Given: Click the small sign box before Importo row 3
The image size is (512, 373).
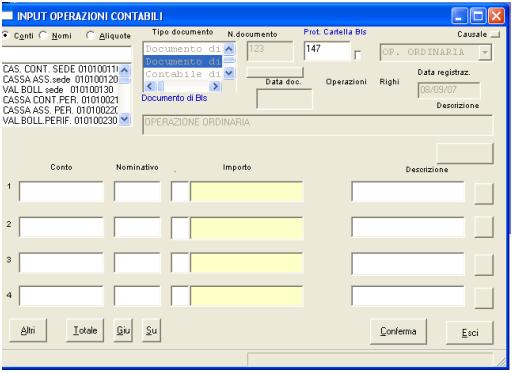Looking at the screenshot, I should [x=180, y=263].
